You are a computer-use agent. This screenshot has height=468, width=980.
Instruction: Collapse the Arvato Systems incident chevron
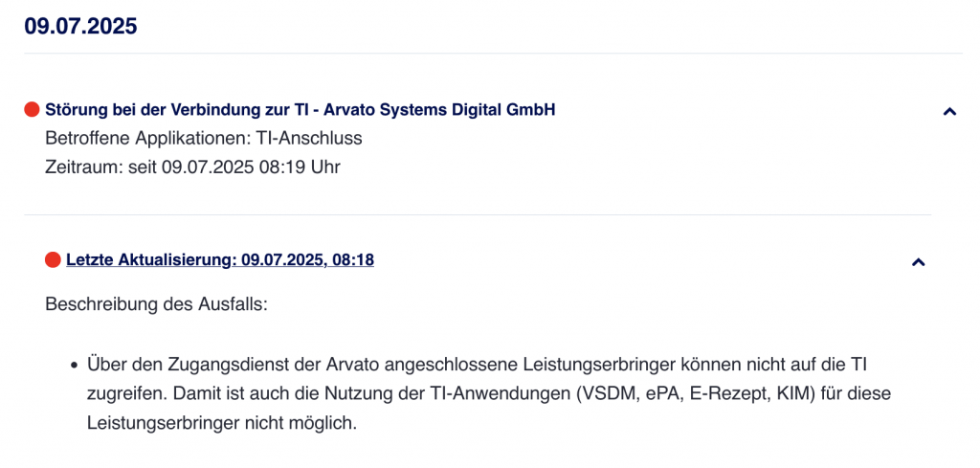pyautogui.click(x=949, y=111)
